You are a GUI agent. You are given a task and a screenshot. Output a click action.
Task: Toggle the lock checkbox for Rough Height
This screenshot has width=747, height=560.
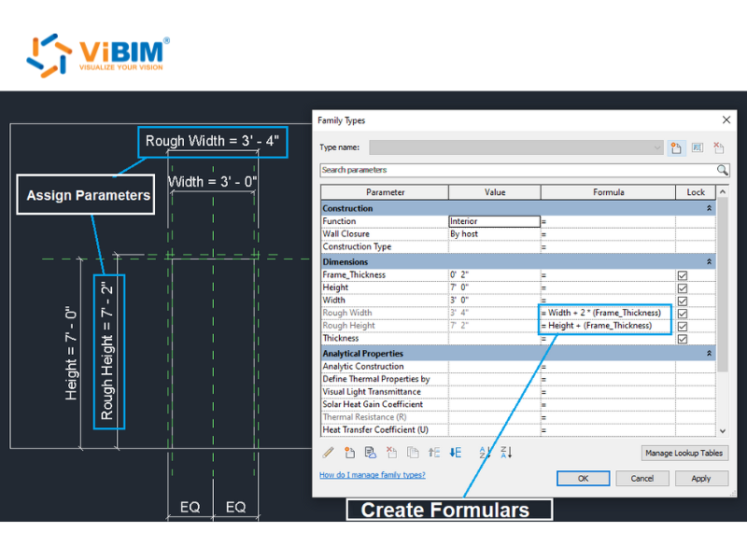[683, 326]
